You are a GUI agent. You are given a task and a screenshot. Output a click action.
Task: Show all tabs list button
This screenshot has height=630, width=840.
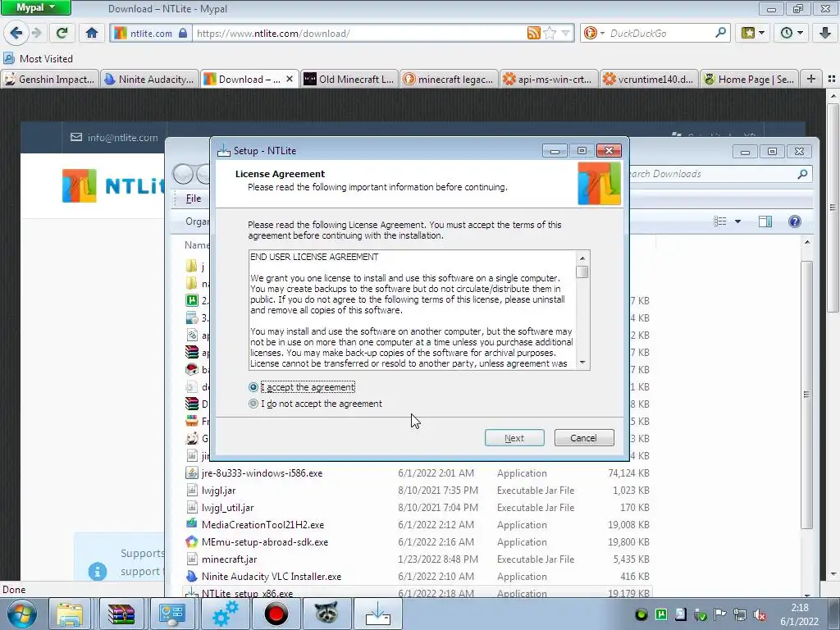point(832,80)
